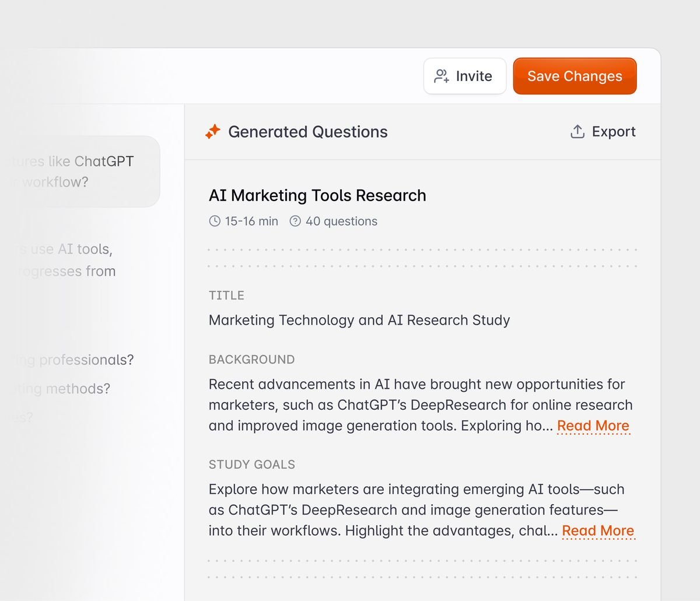Image resolution: width=700 pixels, height=601 pixels.
Task: Click the 40 questions count text
Action: (341, 221)
